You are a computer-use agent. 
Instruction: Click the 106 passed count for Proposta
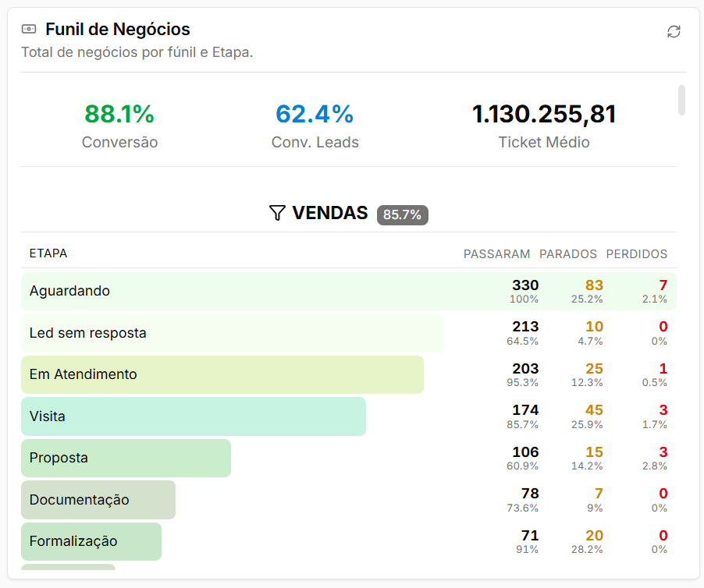click(x=525, y=452)
